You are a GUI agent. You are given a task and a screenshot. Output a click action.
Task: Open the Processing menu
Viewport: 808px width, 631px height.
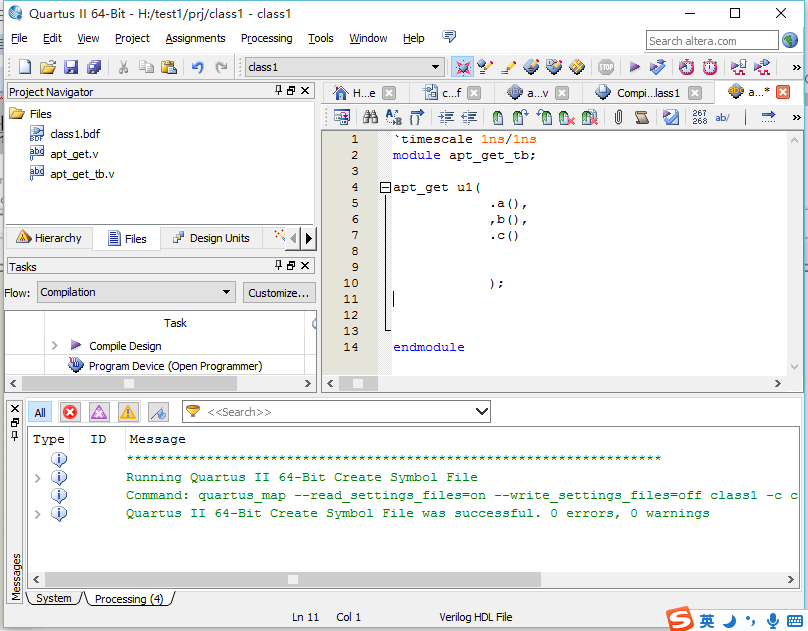tap(266, 38)
